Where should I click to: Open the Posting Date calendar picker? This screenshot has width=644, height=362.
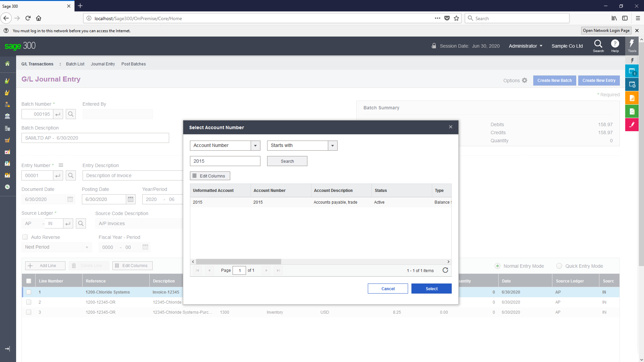pos(131,199)
